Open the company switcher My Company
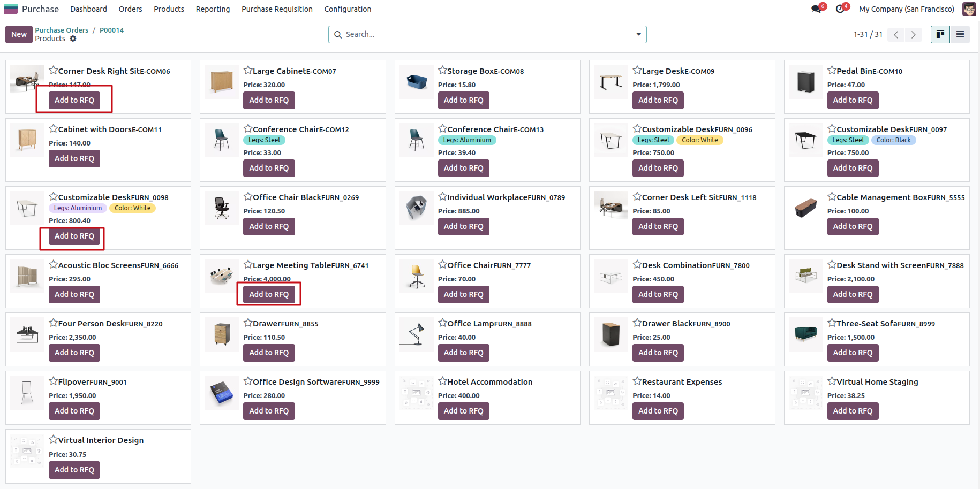Viewport: 980px width, 489px height. [906, 9]
